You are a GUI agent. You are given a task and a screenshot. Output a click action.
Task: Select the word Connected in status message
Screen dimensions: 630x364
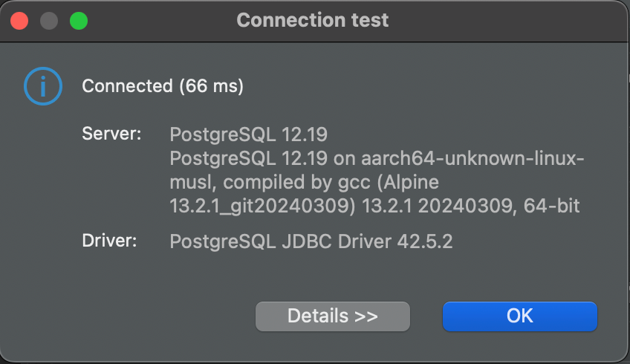pos(127,86)
